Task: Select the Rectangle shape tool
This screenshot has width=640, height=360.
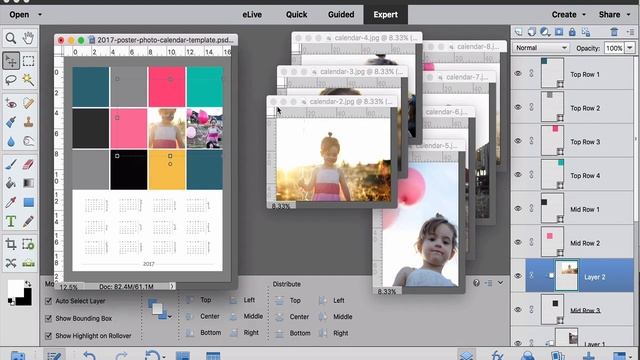Action: [x=28, y=202]
